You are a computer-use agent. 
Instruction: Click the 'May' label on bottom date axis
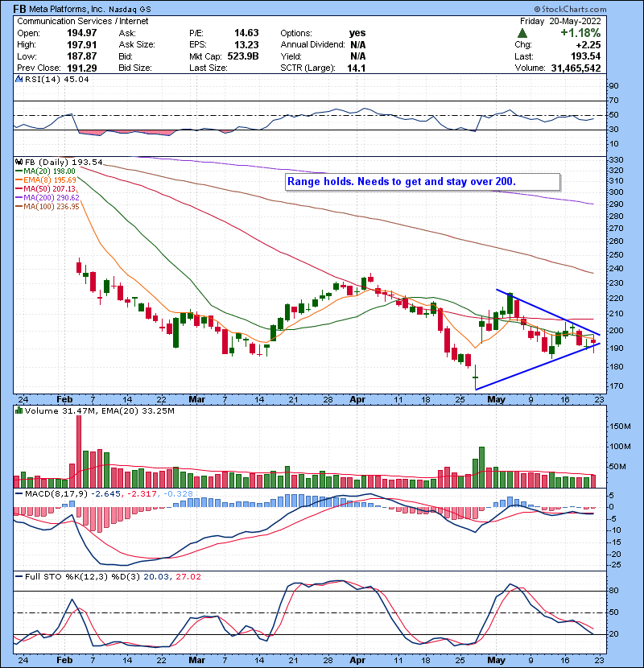tap(496, 660)
